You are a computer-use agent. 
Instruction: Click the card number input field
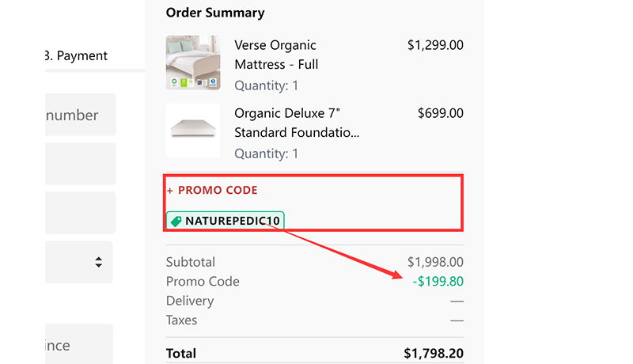[80, 116]
